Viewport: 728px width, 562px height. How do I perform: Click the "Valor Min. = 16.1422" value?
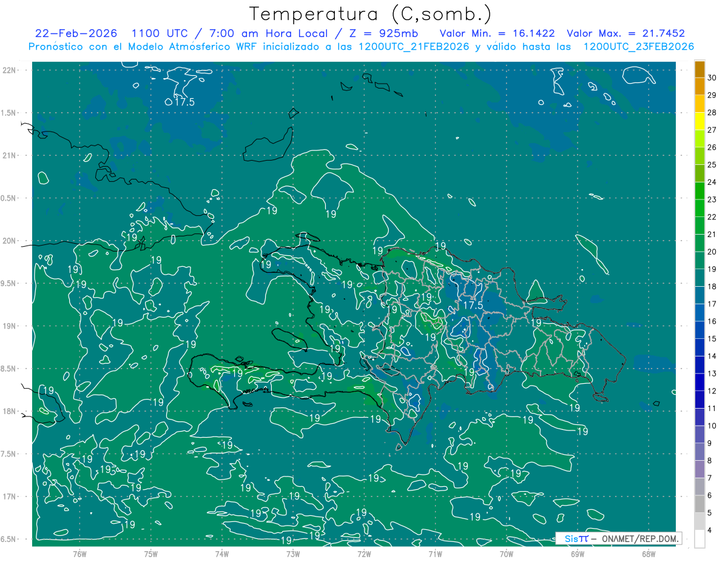click(x=497, y=33)
